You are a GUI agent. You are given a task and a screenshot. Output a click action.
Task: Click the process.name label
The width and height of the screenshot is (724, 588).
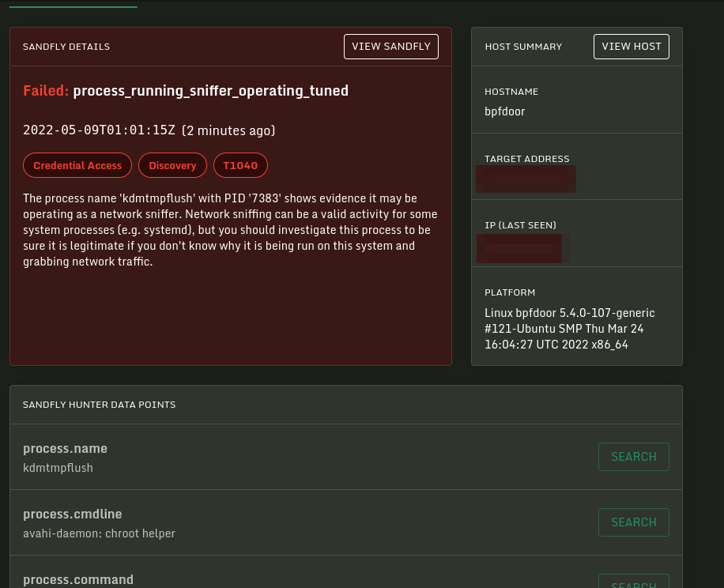pos(65,449)
